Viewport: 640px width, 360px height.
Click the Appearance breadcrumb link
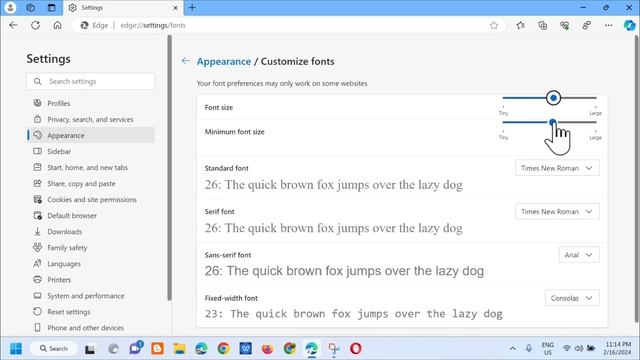click(224, 61)
